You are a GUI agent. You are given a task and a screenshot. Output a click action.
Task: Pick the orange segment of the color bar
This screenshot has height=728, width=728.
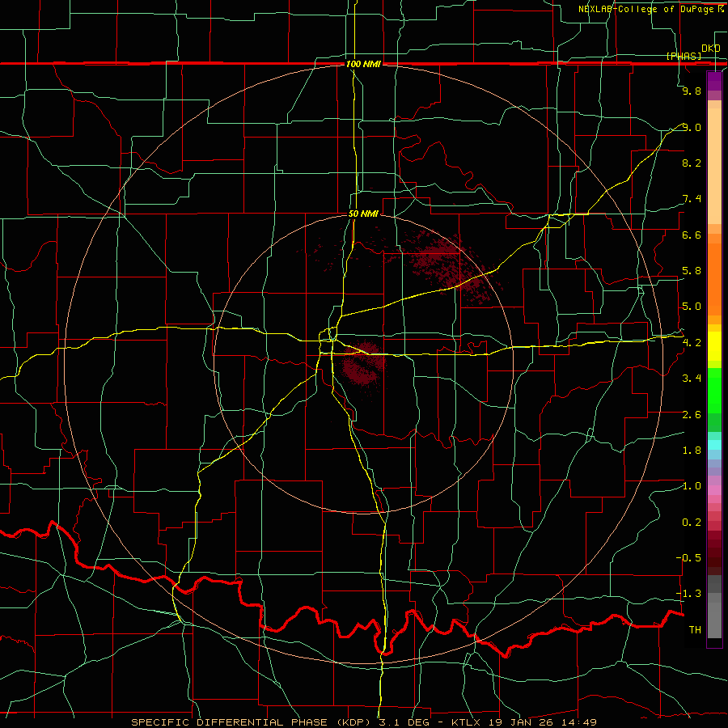pos(714,278)
